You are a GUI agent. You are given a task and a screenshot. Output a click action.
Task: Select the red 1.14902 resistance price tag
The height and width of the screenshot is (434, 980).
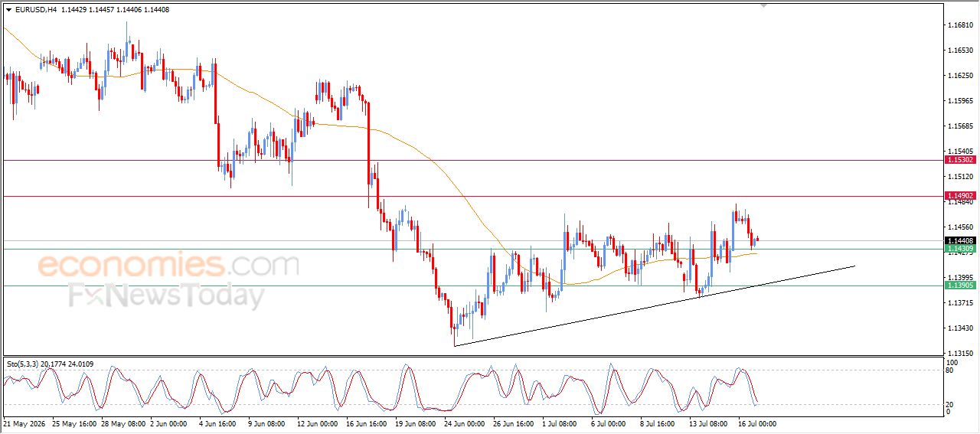click(961, 196)
